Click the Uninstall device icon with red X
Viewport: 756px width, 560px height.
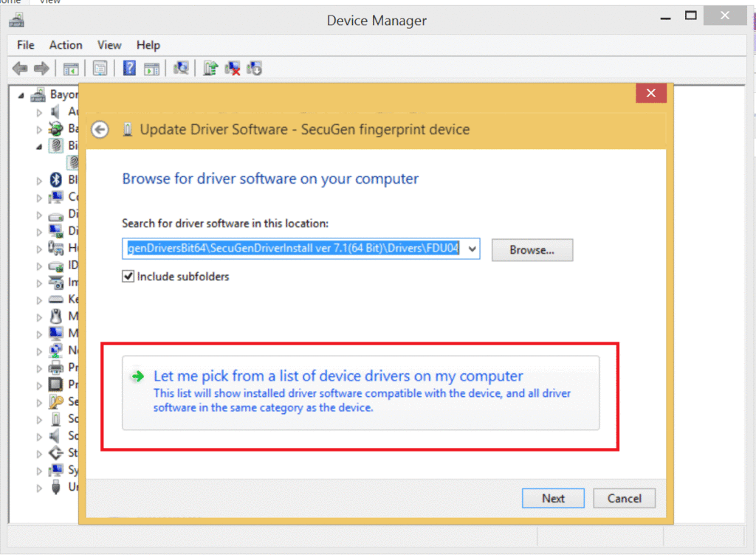coord(233,69)
